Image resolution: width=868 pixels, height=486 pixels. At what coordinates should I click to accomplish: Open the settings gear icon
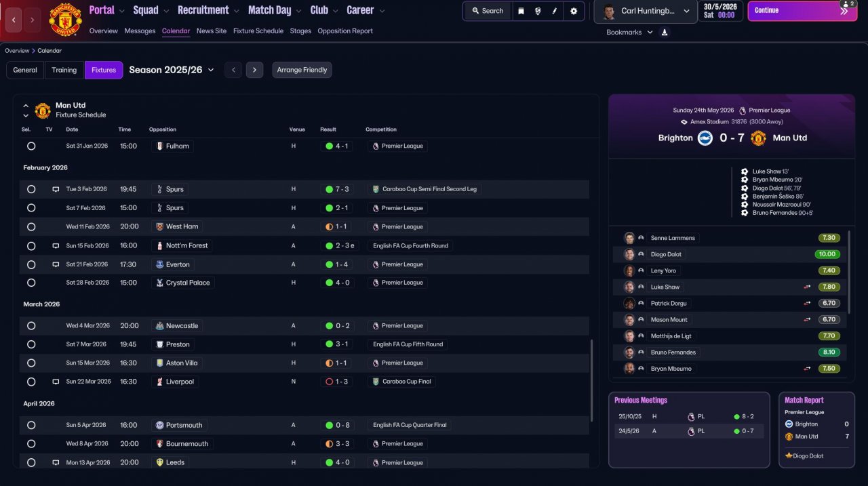pyautogui.click(x=574, y=11)
